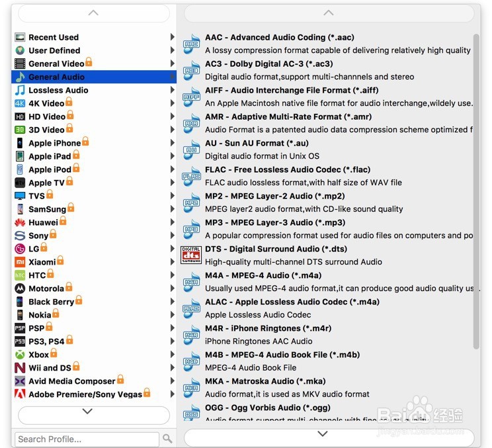Focus the Search Profile input field
492x448 pixels.
[x=87, y=439]
